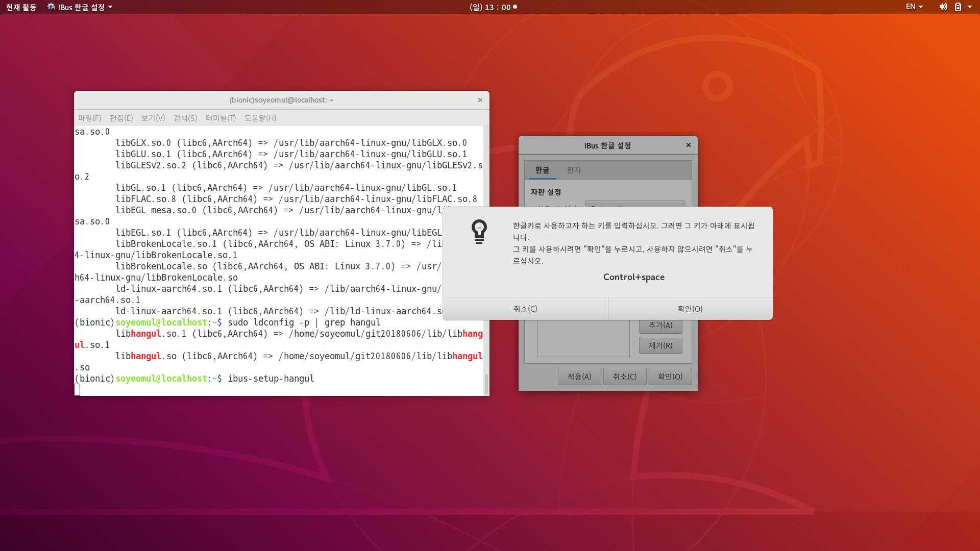Viewport: 980px width, 551px height.
Task: Open the IBus 한글 설정 app menu
Action: point(80,7)
